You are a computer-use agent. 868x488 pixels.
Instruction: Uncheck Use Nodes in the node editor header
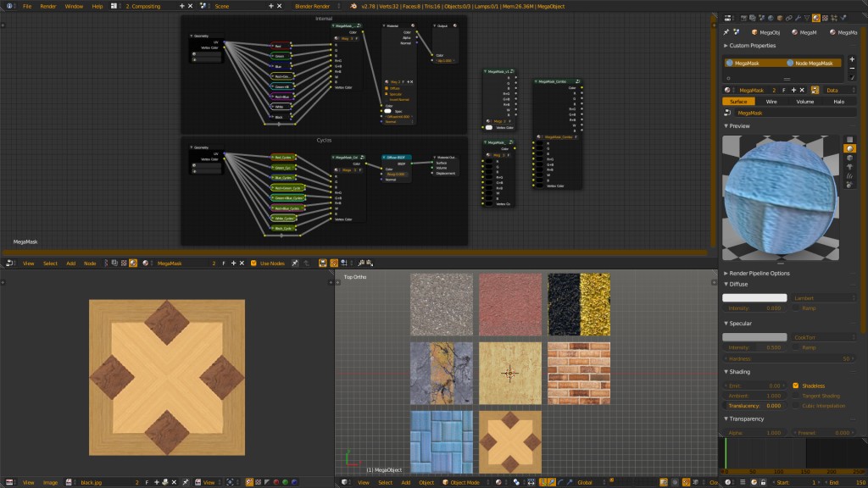click(x=253, y=263)
